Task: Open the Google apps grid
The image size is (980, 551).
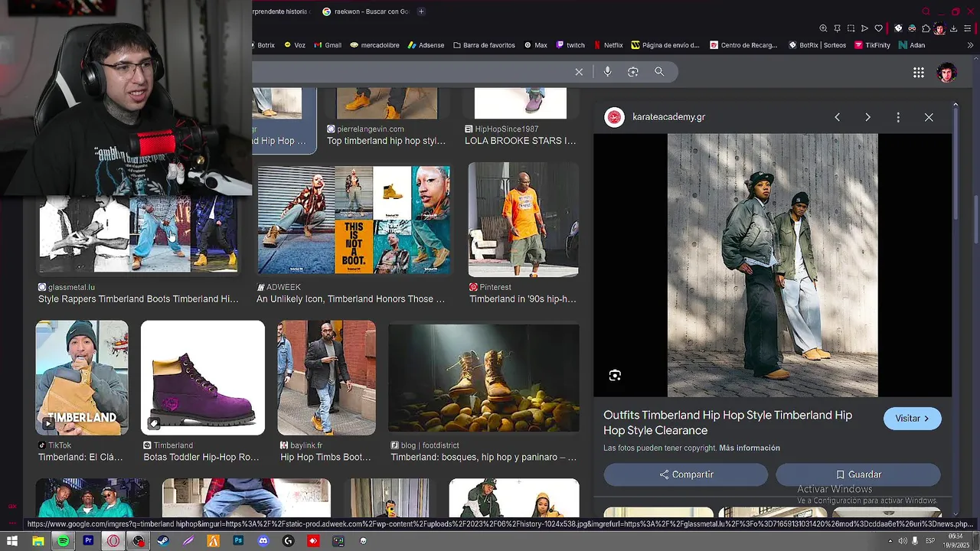Action: pos(919,73)
